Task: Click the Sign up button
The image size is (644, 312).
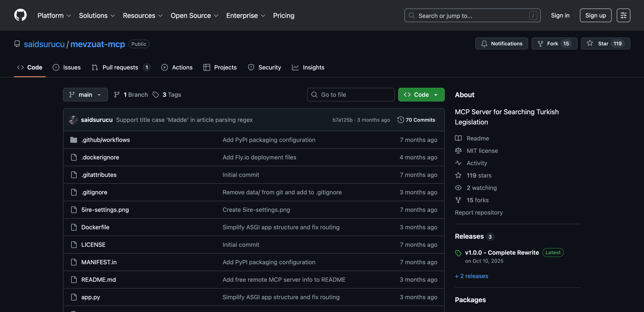Action: point(595,16)
